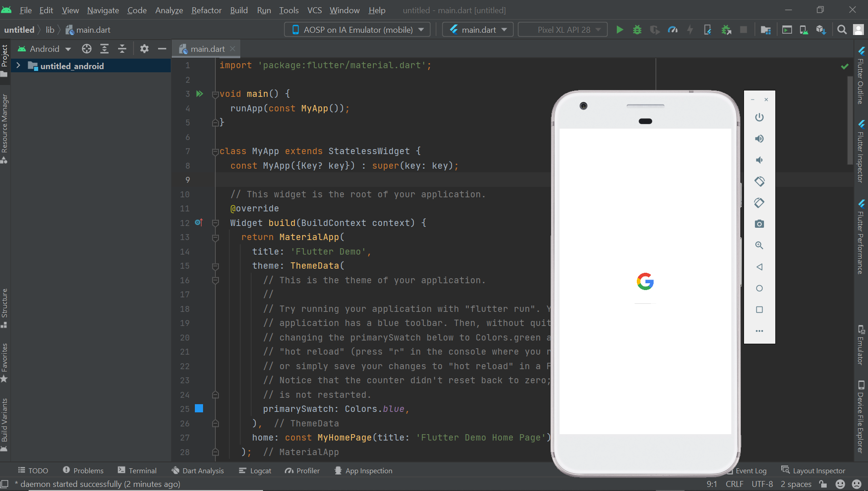Screen dimensions: 868x491
Task: Click override gutter icon on line 12
Action: tap(198, 222)
